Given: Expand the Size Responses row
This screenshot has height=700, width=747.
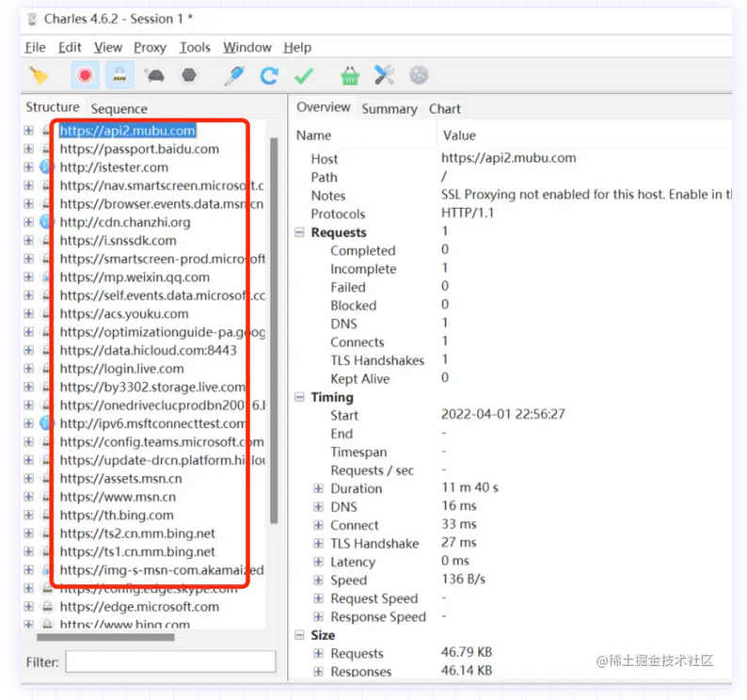Looking at the screenshot, I should pos(318,672).
